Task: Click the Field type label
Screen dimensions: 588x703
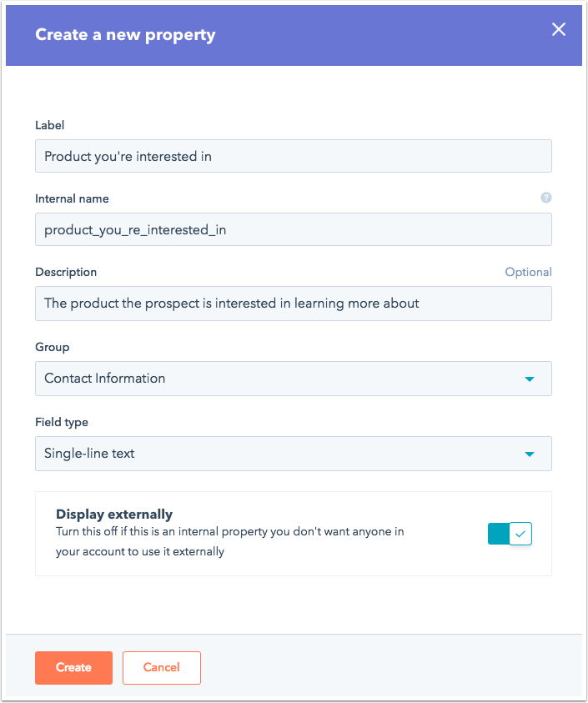Action: click(x=62, y=422)
